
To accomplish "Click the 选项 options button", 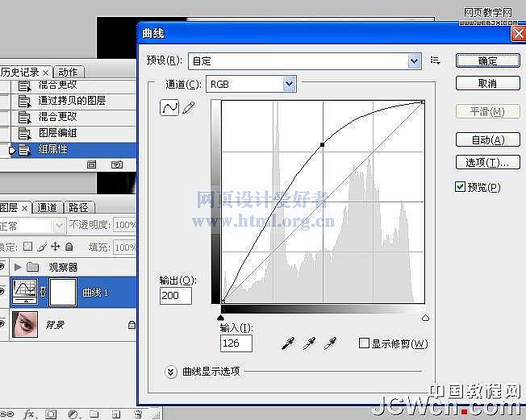I will (x=488, y=163).
